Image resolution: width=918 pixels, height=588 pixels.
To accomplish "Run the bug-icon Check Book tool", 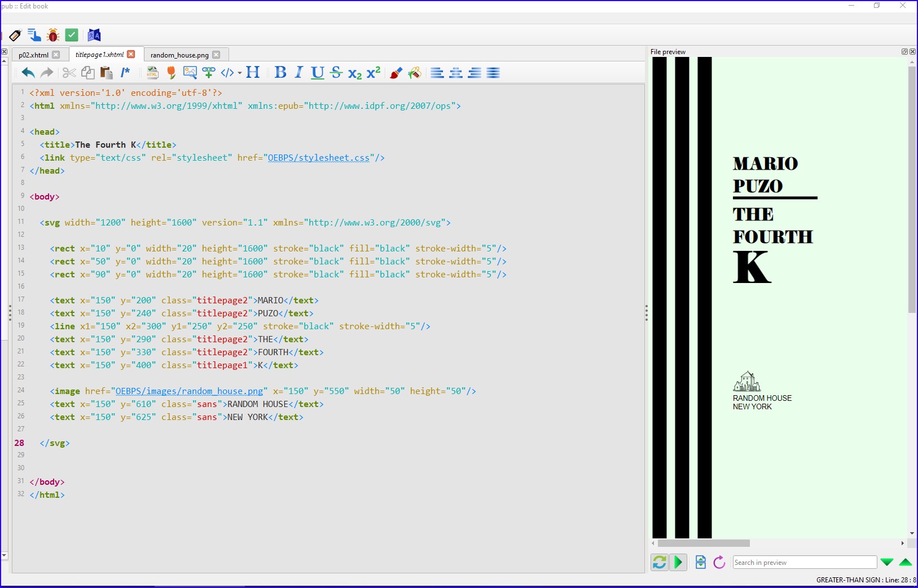I will click(53, 35).
